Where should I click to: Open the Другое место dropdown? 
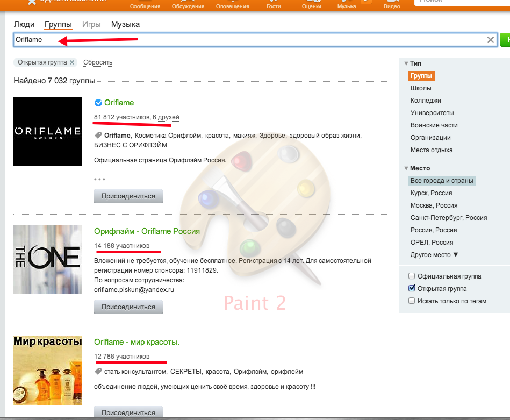click(434, 254)
